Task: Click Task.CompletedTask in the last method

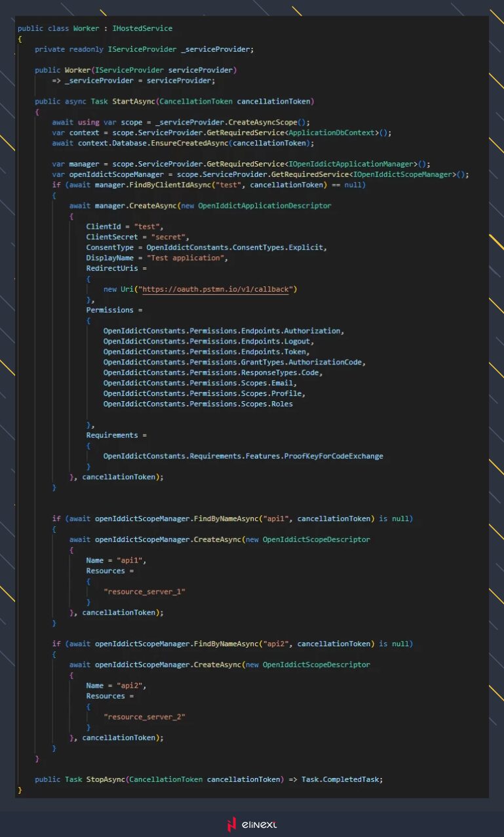Action: tap(341, 779)
